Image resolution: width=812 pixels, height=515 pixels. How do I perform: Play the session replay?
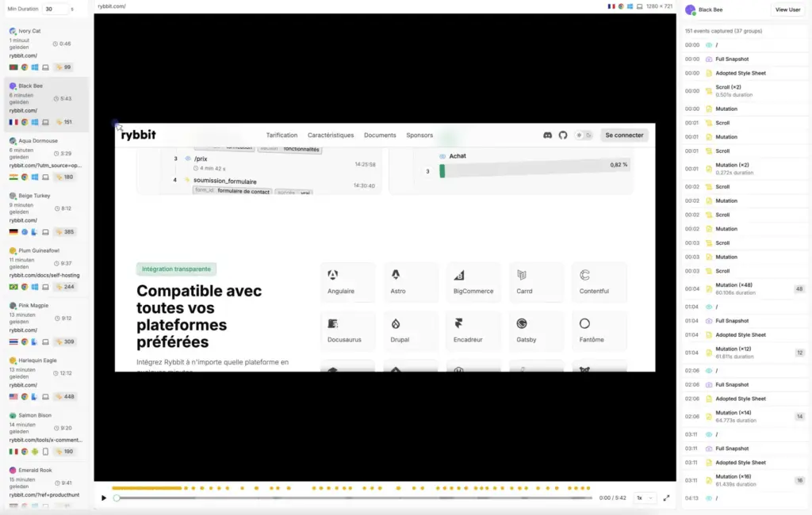click(103, 498)
